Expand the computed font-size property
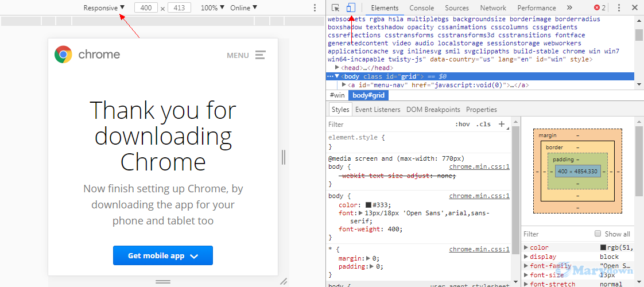Viewport: 644px width, 287px height. (526, 275)
